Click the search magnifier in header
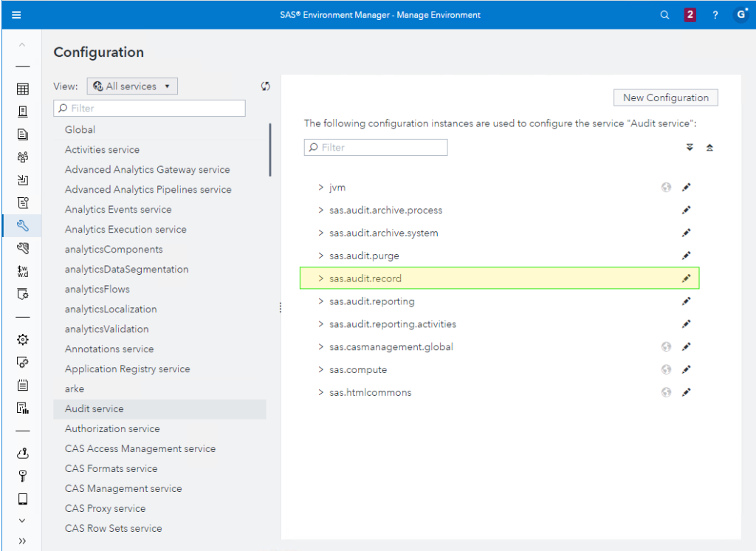This screenshot has width=756, height=551. point(664,15)
